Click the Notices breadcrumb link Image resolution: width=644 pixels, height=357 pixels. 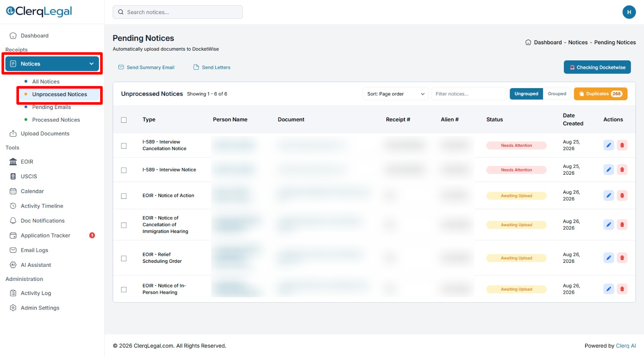tap(578, 42)
